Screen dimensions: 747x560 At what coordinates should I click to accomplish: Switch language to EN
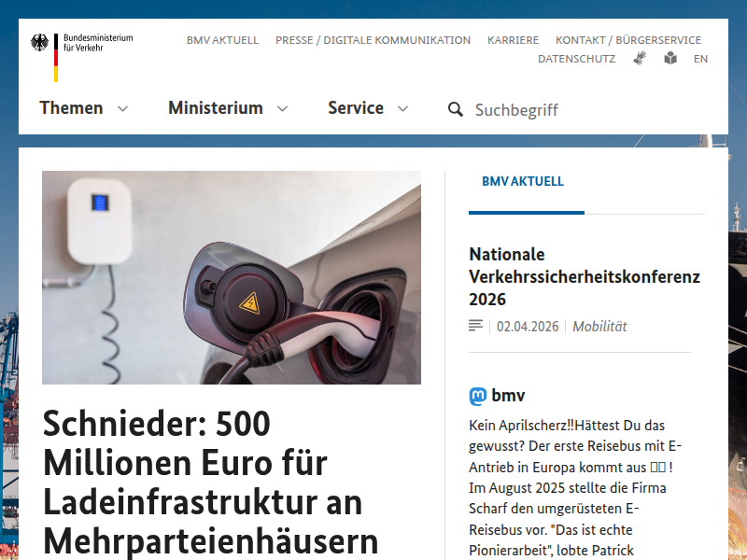tap(701, 59)
